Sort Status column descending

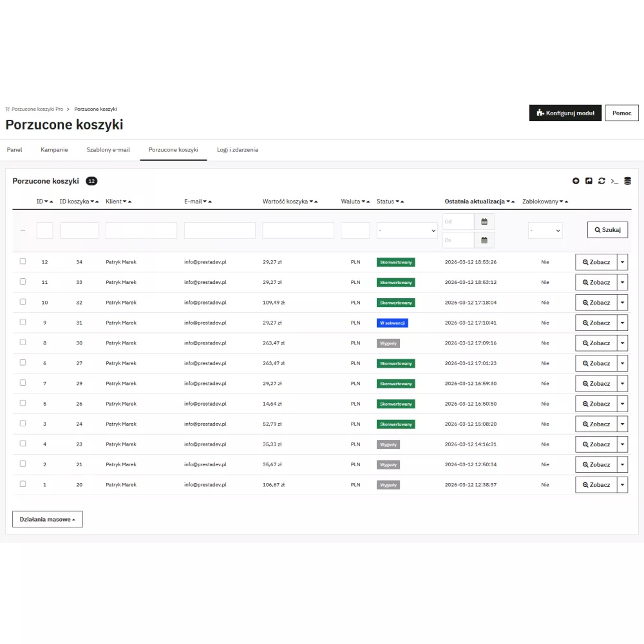(397, 202)
